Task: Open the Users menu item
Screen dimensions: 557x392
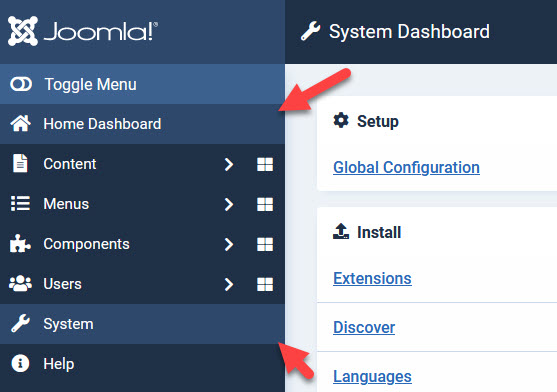Action: coord(63,284)
